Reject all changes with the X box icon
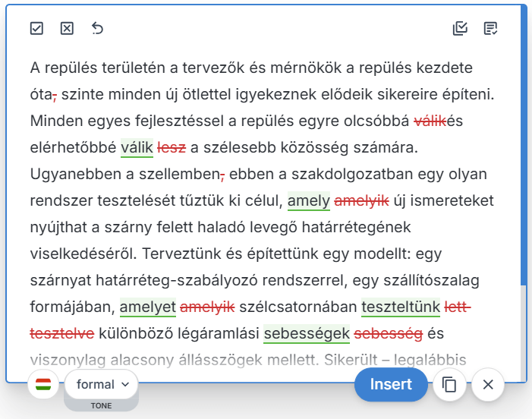 pos(67,29)
